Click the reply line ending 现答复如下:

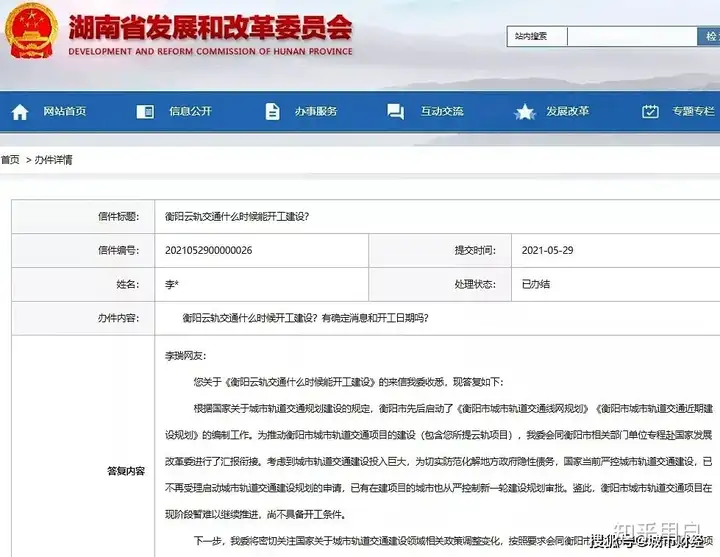349,382
